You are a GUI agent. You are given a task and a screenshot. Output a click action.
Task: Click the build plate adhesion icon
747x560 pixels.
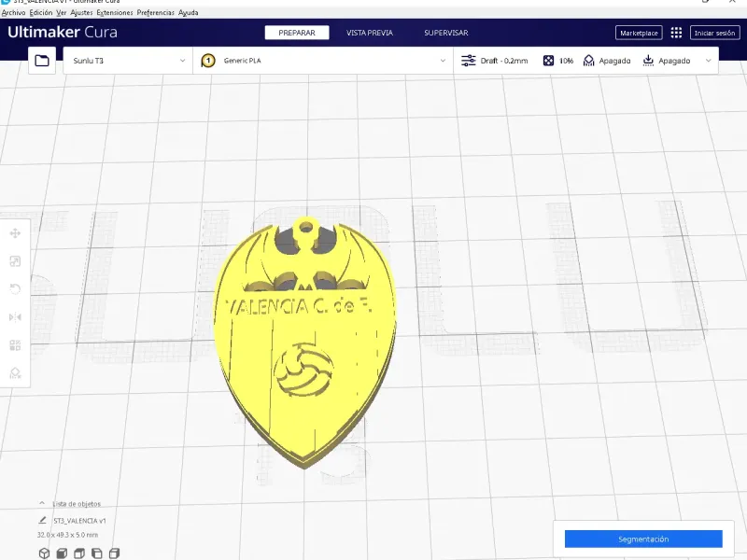click(648, 61)
